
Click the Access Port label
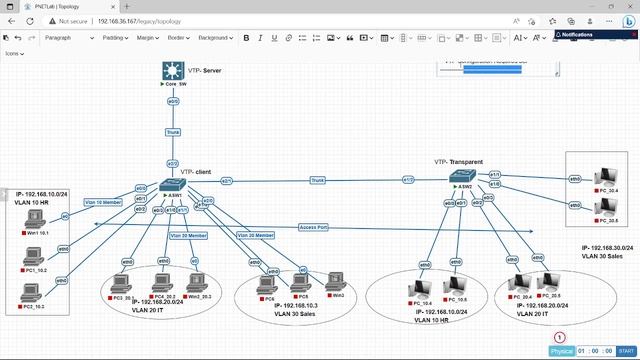pos(313,227)
